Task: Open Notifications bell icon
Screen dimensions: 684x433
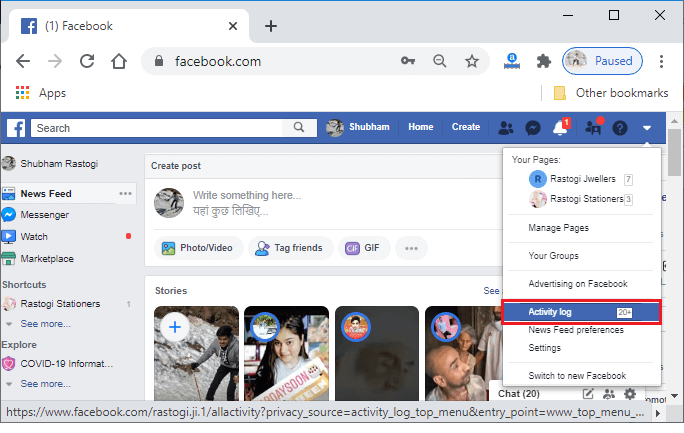Action: [x=561, y=127]
